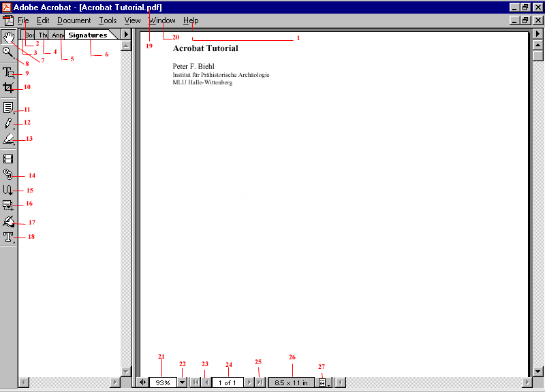Click the 93% zoom field
The width and height of the screenshot is (545, 392).
pos(163,382)
